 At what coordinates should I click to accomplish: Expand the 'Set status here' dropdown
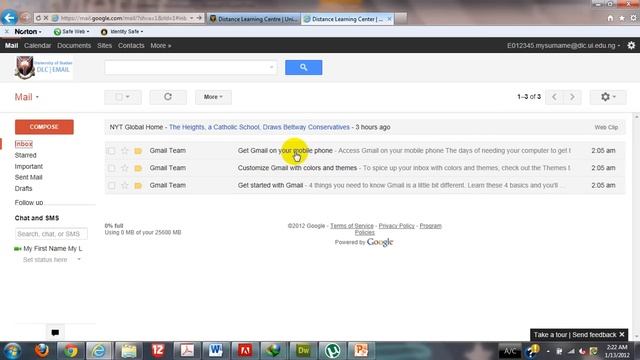point(79,260)
